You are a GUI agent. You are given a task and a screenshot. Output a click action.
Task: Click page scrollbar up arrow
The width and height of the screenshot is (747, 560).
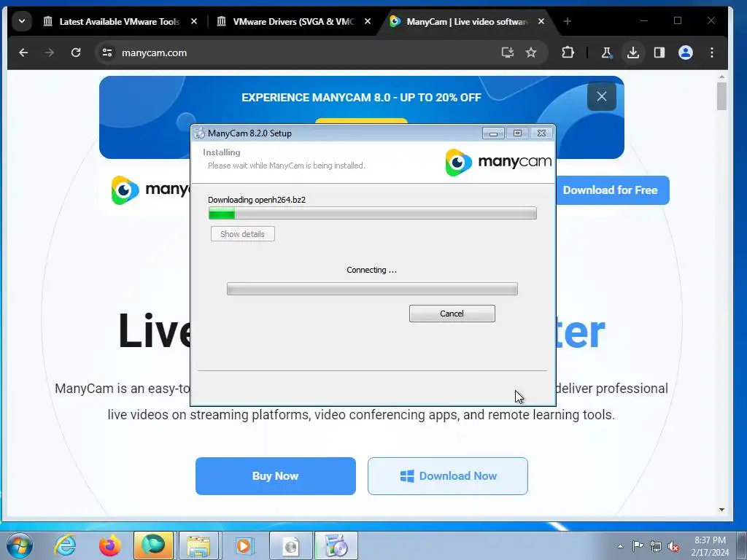click(x=721, y=77)
